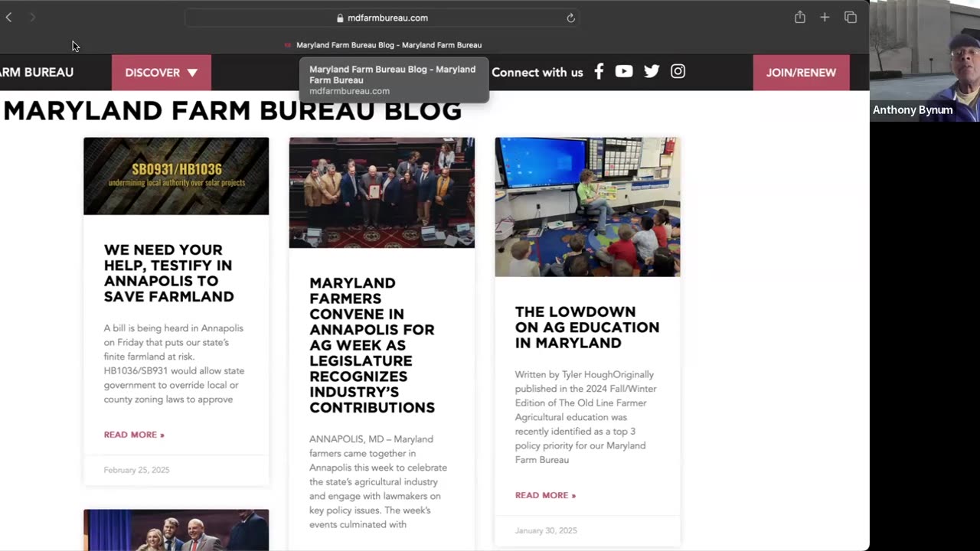Open the partially visible bottom post thumbnail
This screenshot has height=551, width=980.
(x=176, y=530)
